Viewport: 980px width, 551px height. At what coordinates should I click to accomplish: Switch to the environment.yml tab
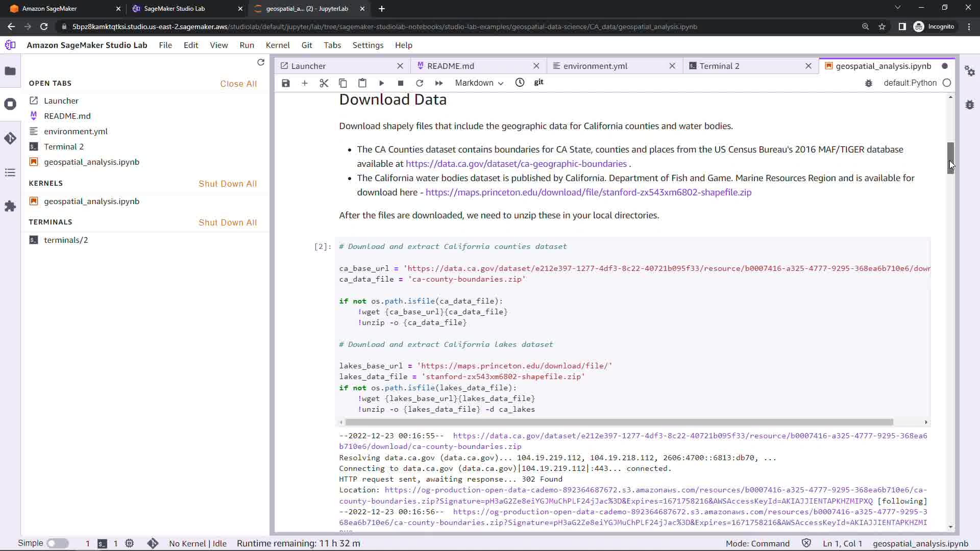(595, 66)
